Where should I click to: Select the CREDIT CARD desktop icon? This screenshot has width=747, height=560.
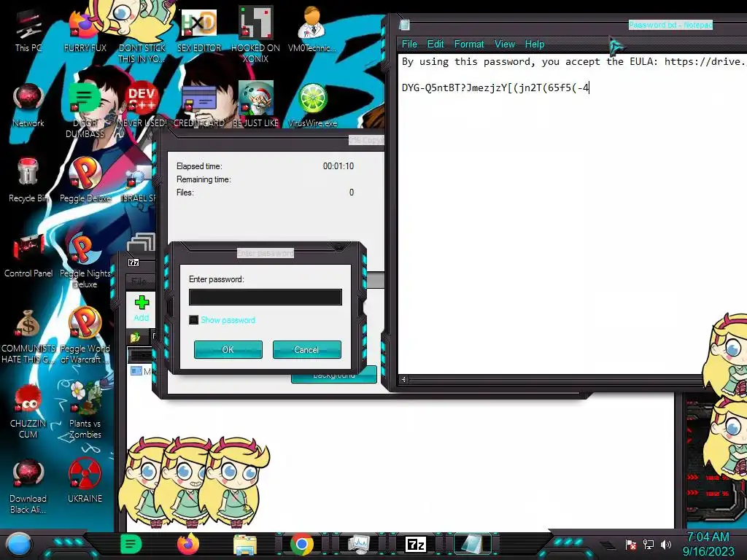click(x=199, y=106)
